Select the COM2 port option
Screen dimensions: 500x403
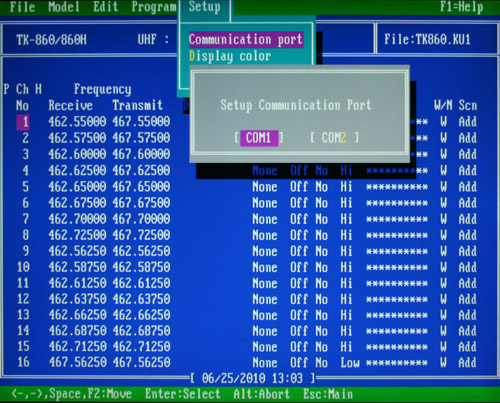coord(334,137)
